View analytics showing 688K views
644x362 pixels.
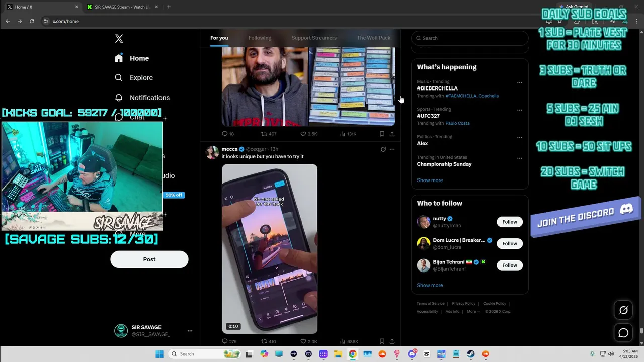tap(349, 341)
